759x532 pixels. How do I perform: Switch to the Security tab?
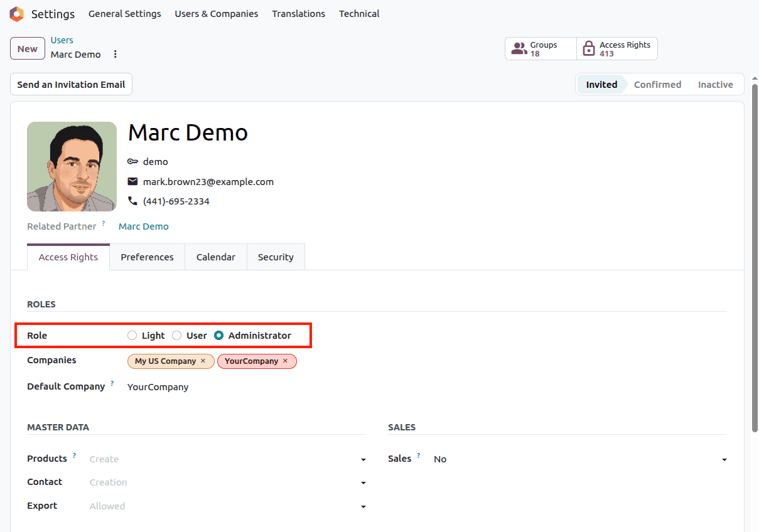point(276,257)
